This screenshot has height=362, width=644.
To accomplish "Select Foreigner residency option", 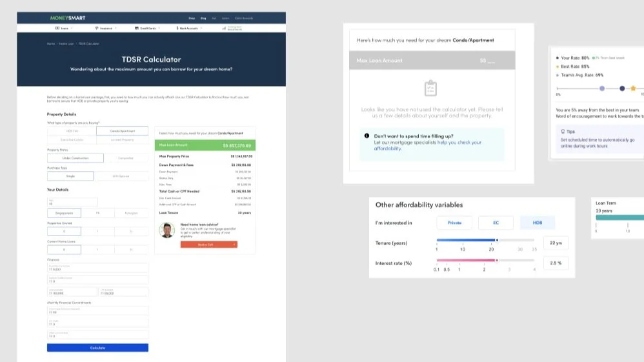I will point(132,213).
